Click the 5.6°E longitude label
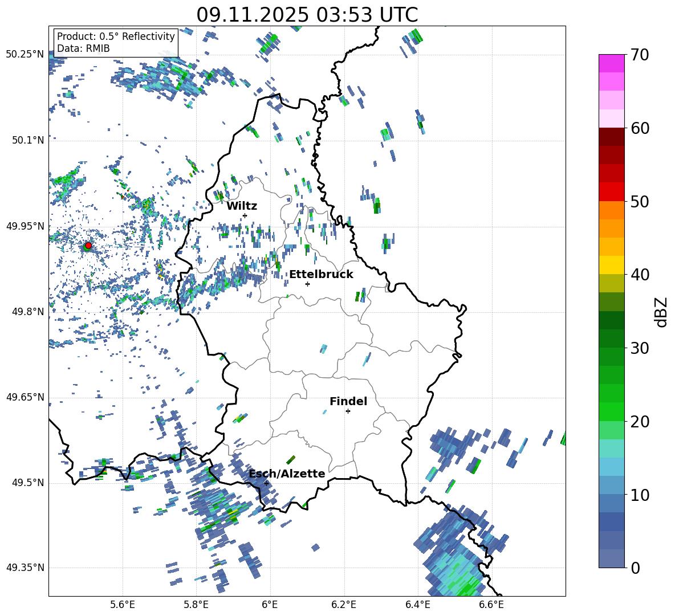This screenshot has width=675, height=616. coord(123,605)
